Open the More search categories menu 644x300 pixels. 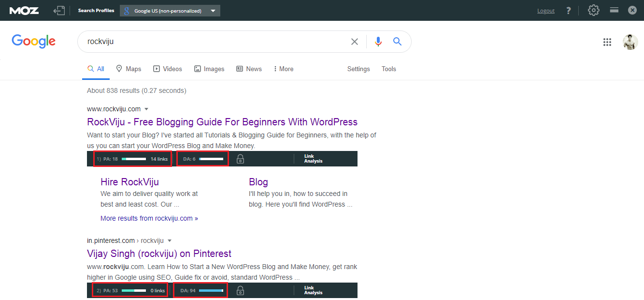[x=284, y=69]
